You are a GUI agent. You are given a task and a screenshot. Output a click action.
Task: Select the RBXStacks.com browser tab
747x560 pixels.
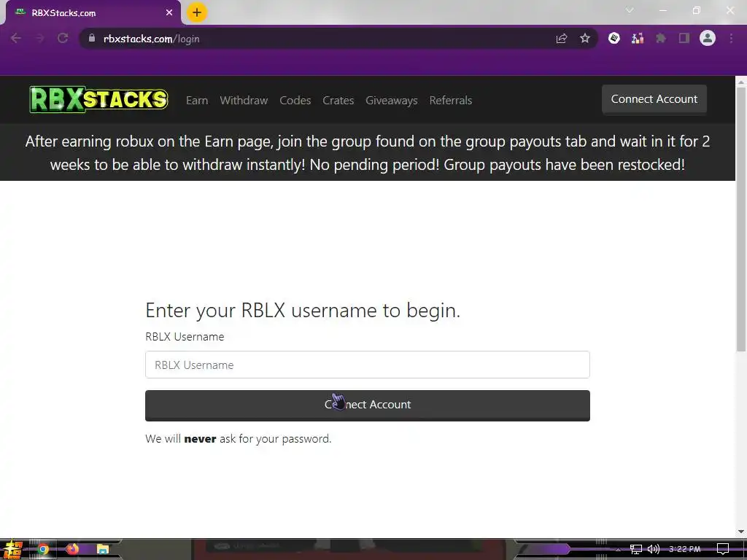point(93,13)
